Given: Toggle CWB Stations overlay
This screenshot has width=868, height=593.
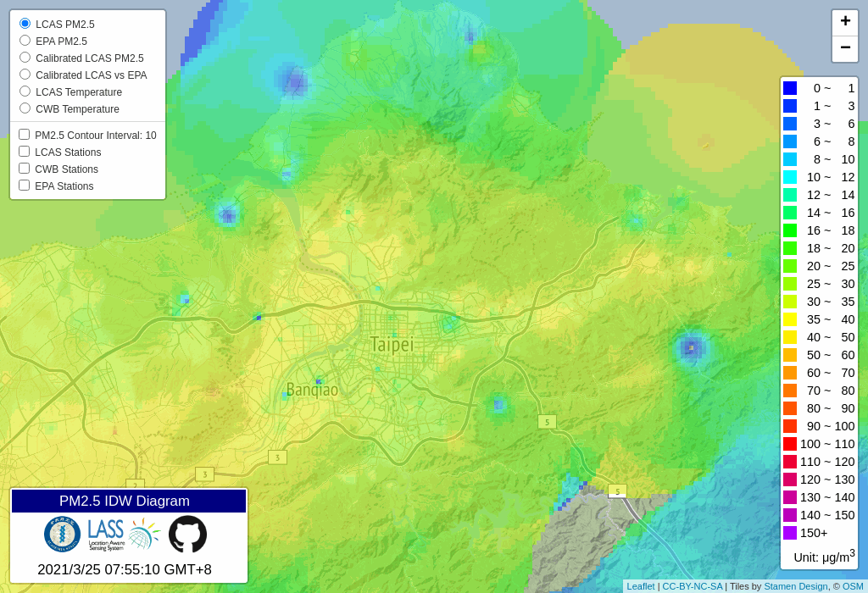Looking at the screenshot, I should coord(25,169).
